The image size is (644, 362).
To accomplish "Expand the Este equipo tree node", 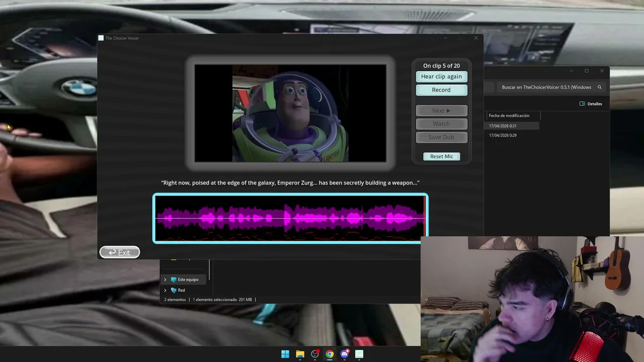I will pyautogui.click(x=165, y=280).
